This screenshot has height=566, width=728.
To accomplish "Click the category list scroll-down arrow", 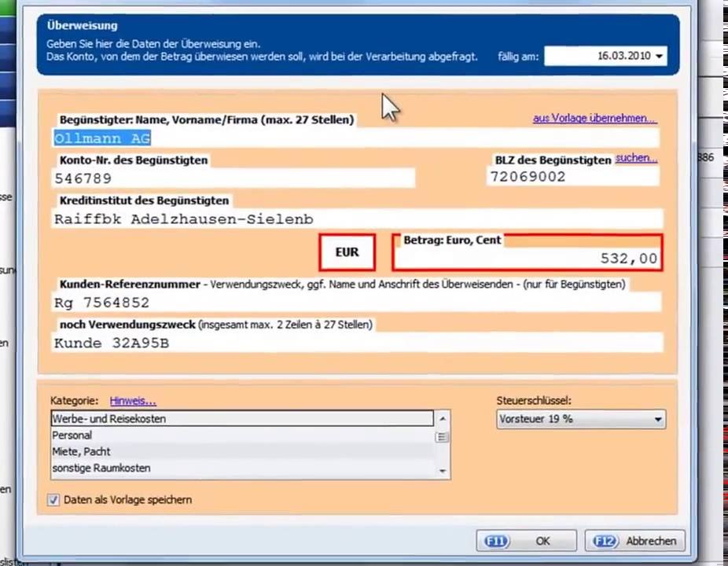I will 442,471.
